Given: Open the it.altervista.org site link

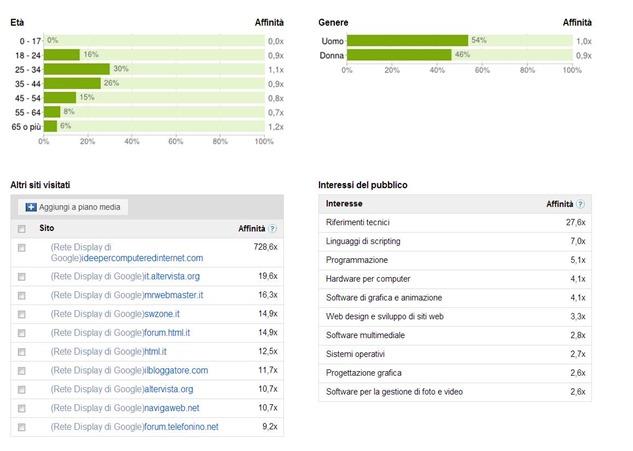Looking at the screenshot, I should click(x=172, y=276).
